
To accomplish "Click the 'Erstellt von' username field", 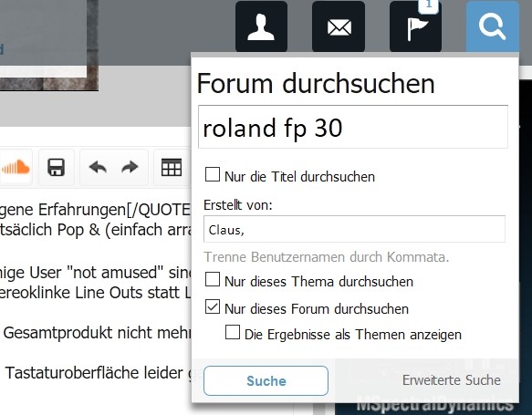I will tap(354, 229).
